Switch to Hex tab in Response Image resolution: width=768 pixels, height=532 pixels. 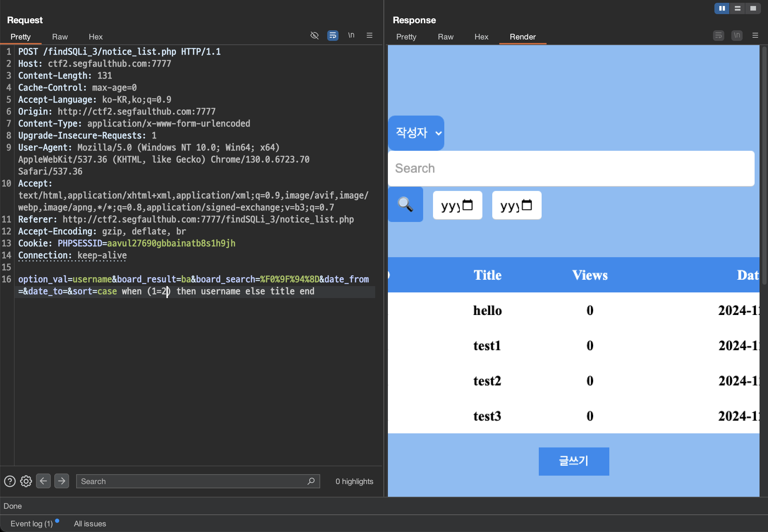tap(481, 37)
